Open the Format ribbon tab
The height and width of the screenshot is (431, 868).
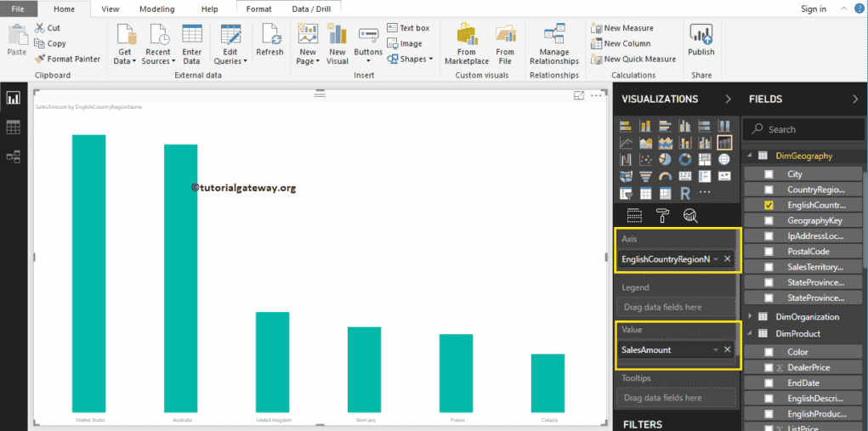click(x=259, y=9)
